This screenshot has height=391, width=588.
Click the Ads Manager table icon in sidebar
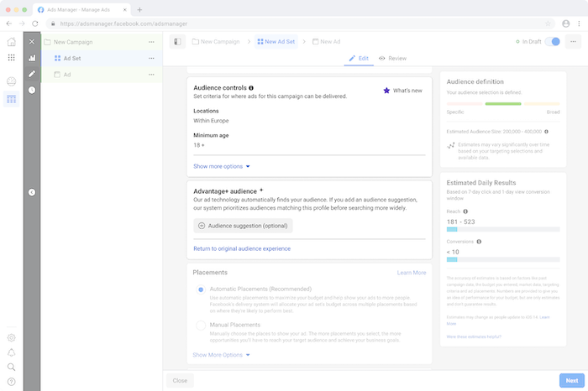[x=11, y=99]
